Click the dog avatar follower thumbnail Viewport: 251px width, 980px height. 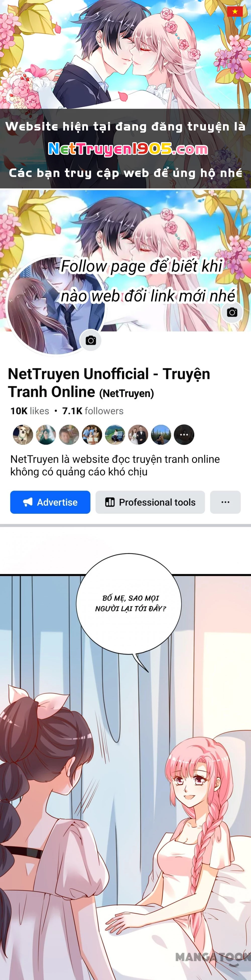[x=23, y=434]
